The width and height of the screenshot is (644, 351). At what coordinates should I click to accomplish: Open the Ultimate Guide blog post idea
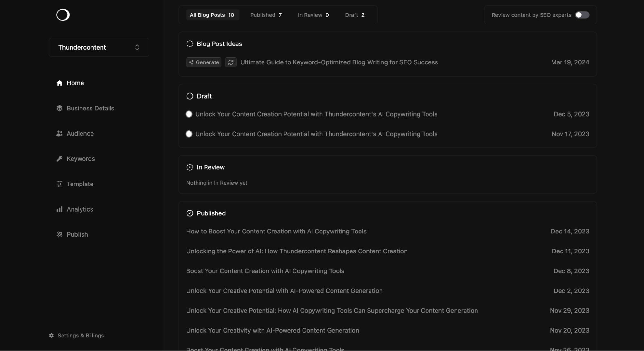[x=339, y=62]
